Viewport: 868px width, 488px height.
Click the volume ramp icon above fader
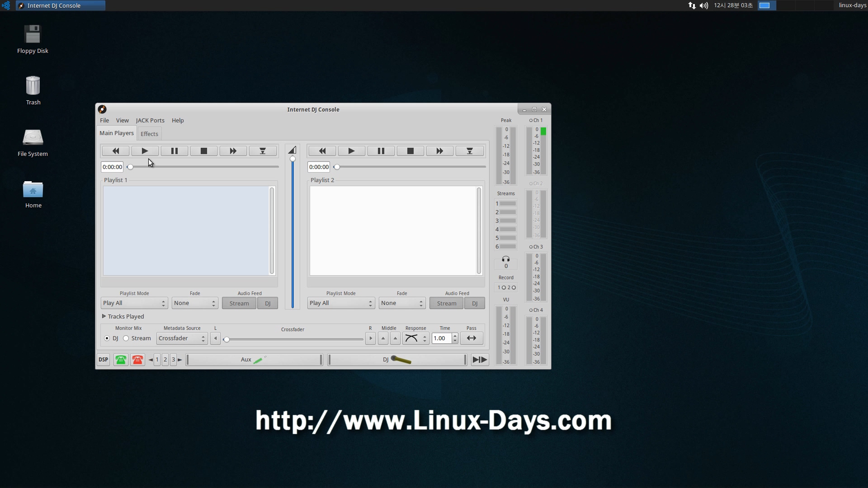pos(292,150)
